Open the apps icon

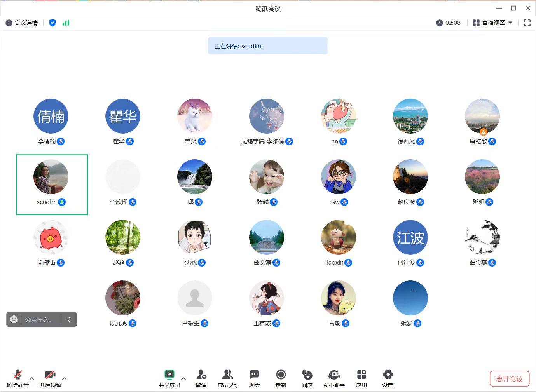click(x=361, y=375)
